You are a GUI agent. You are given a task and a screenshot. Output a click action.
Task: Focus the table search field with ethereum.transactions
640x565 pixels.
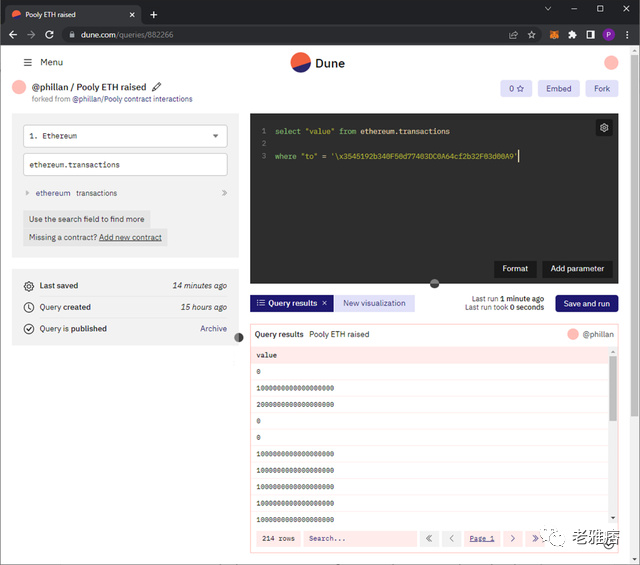125,165
